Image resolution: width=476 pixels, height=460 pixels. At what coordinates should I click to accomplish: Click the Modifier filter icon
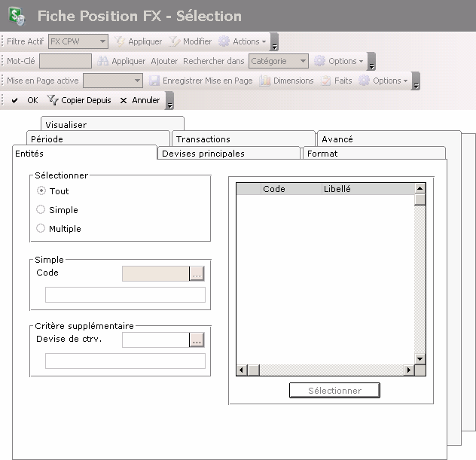tap(174, 41)
